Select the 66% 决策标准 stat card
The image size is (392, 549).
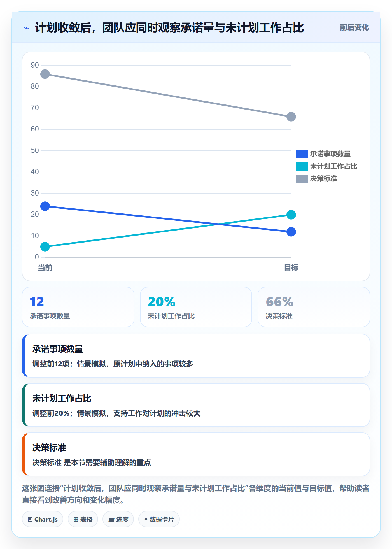point(314,307)
